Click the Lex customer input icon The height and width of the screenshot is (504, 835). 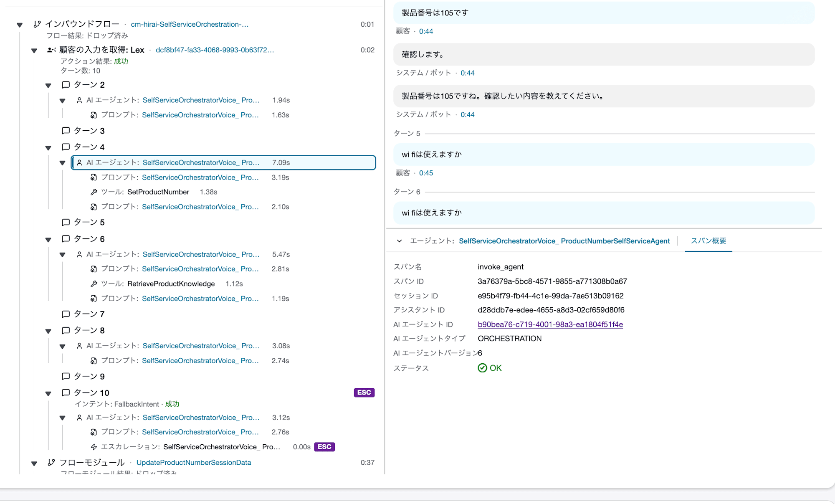click(x=51, y=50)
